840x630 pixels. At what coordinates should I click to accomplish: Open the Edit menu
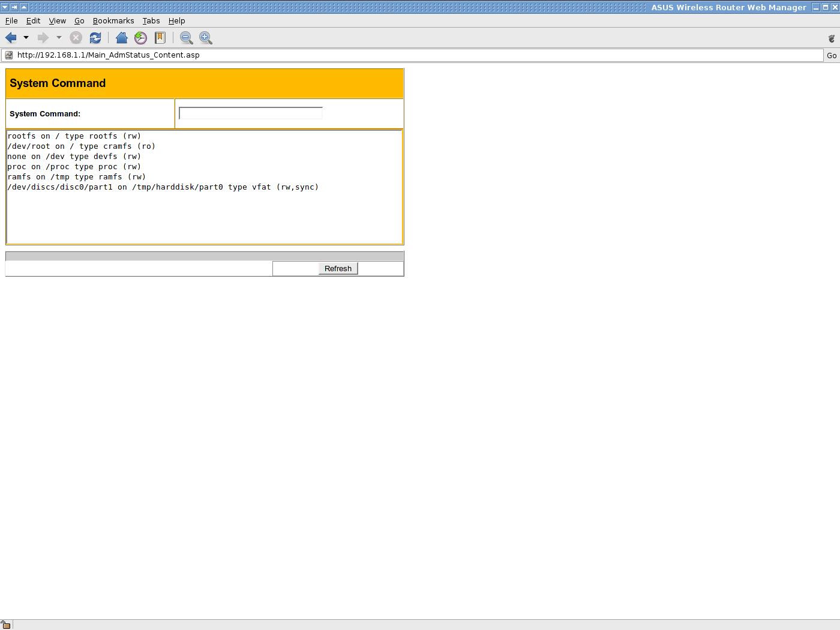click(x=34, y=21)
